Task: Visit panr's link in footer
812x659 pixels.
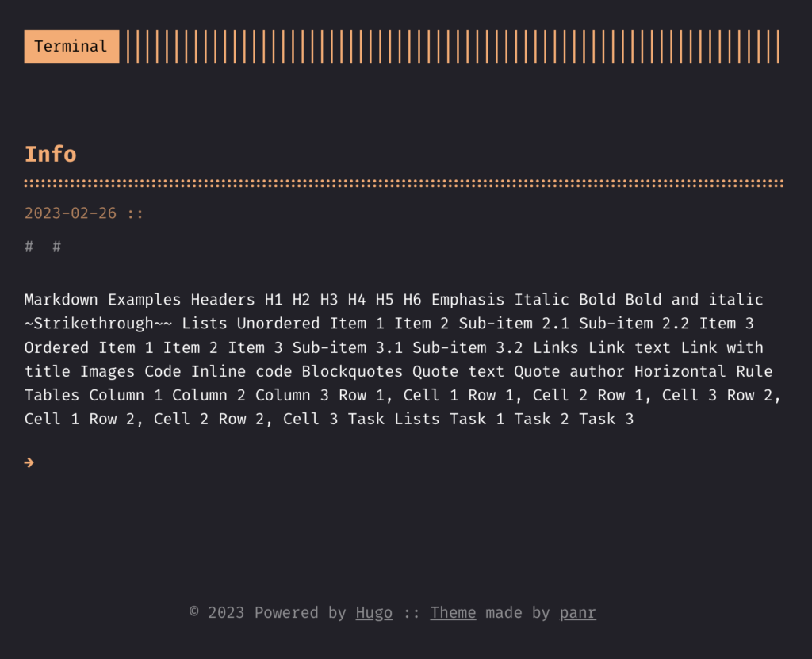Action: [x=578, y=613]
